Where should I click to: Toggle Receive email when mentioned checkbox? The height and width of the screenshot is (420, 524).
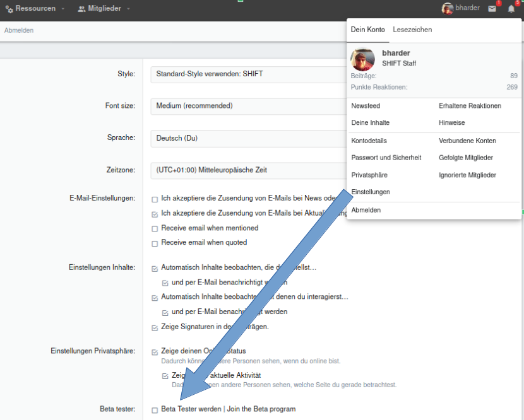tap(155, 228)
